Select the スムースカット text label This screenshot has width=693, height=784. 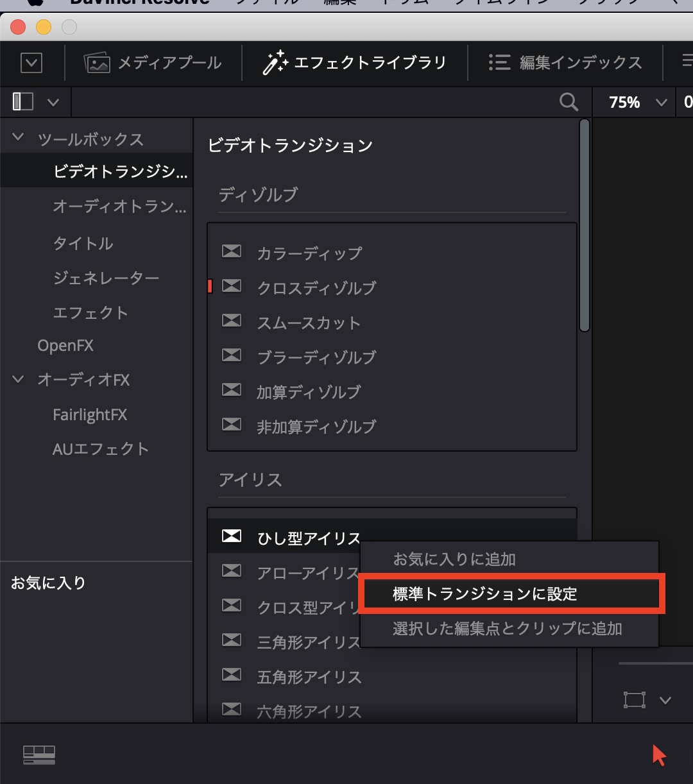coord(309,323)
